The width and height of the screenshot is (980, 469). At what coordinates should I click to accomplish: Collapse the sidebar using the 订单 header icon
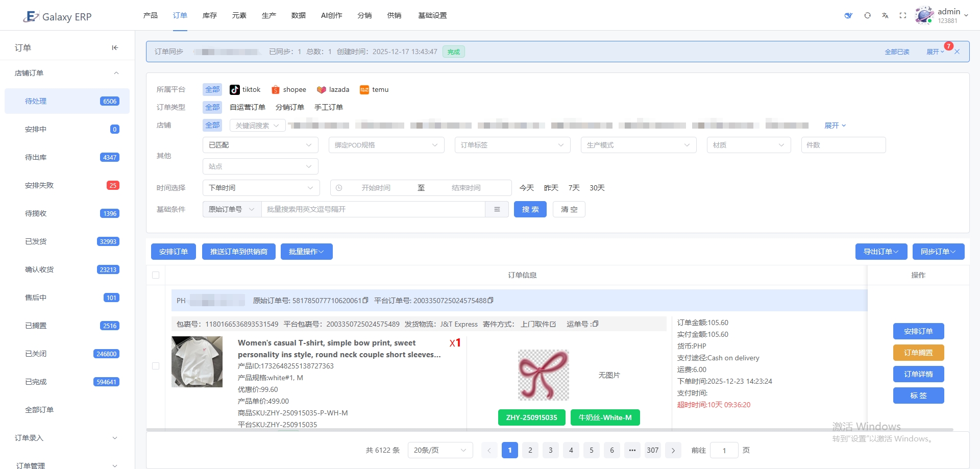[115, 48]
